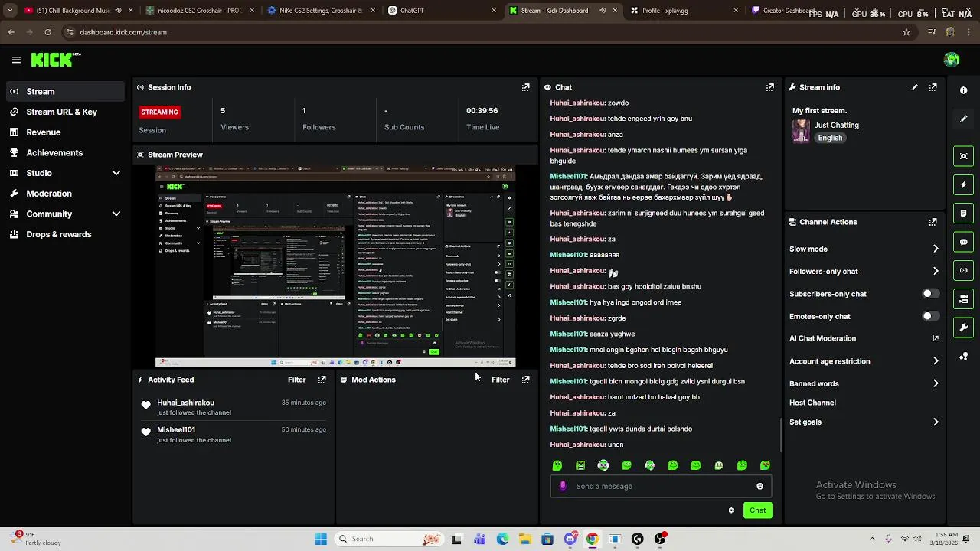Bookmark this page with the star icon

906,32
